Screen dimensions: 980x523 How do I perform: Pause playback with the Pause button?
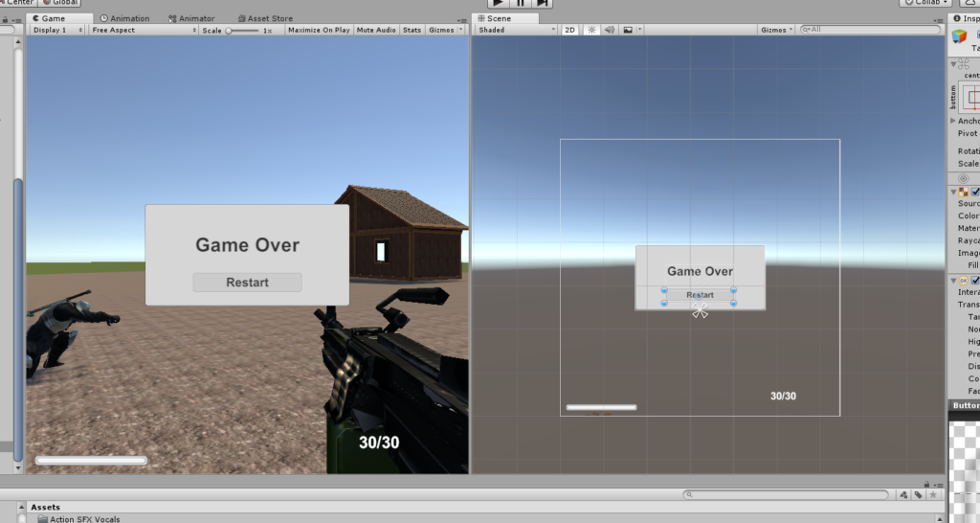tap(520, 3)
